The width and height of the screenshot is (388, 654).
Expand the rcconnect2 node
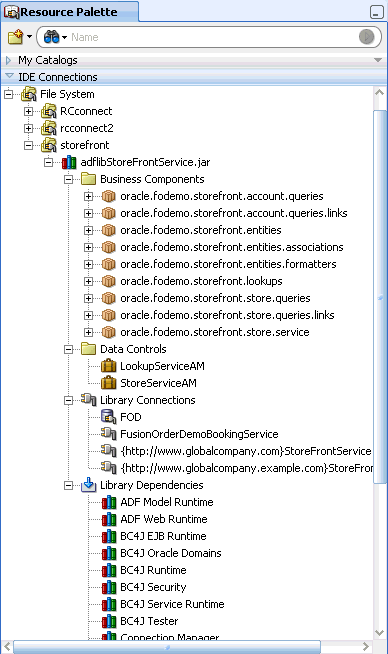28,128
